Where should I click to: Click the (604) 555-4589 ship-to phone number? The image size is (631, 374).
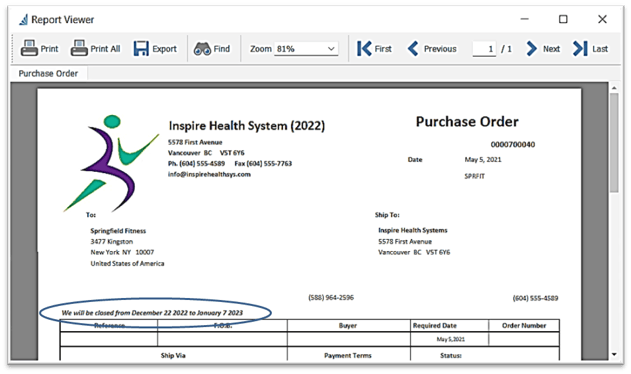pyautogui.click(x=535, y=298)
